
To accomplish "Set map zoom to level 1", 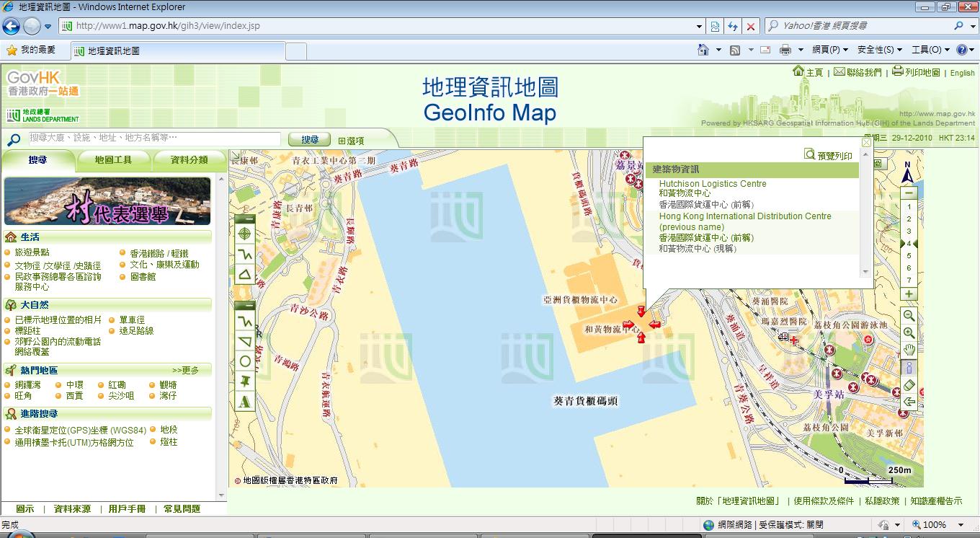I will pyautogui.click(x=909, y=207).
